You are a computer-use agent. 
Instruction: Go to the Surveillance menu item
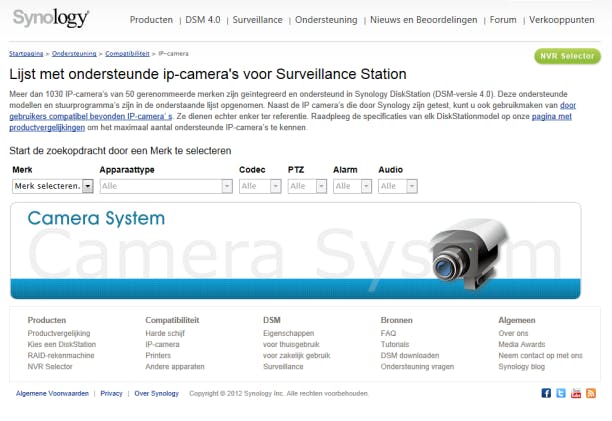click(x=257, y=19)
